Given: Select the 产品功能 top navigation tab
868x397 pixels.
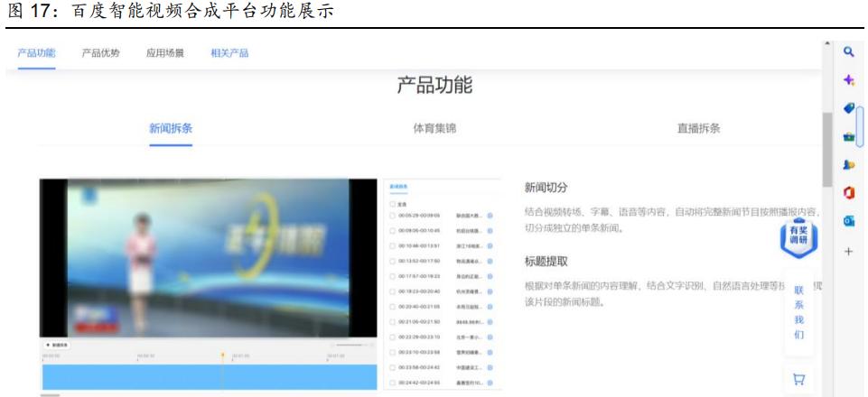Looking at the screenshot, I should click(36, 53).
